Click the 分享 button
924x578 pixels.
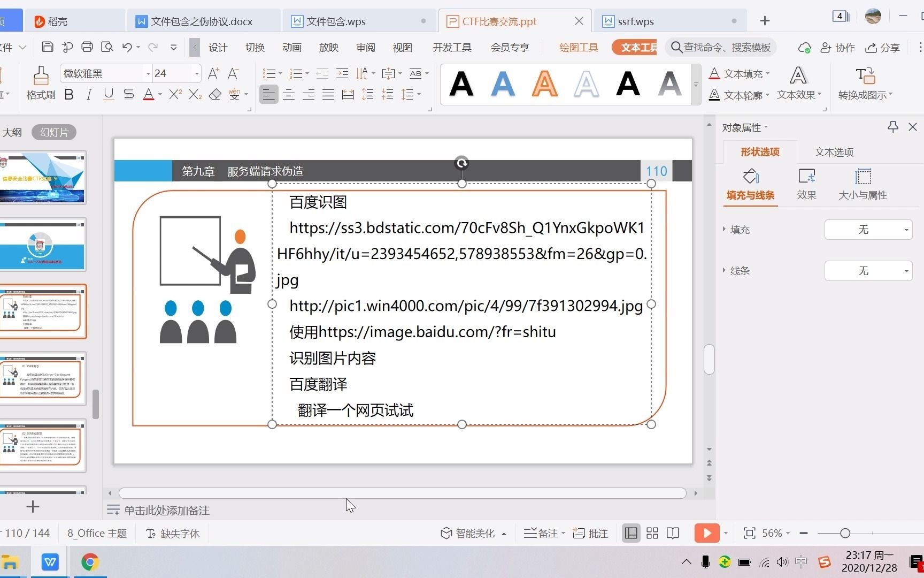(x=883, y=48)
